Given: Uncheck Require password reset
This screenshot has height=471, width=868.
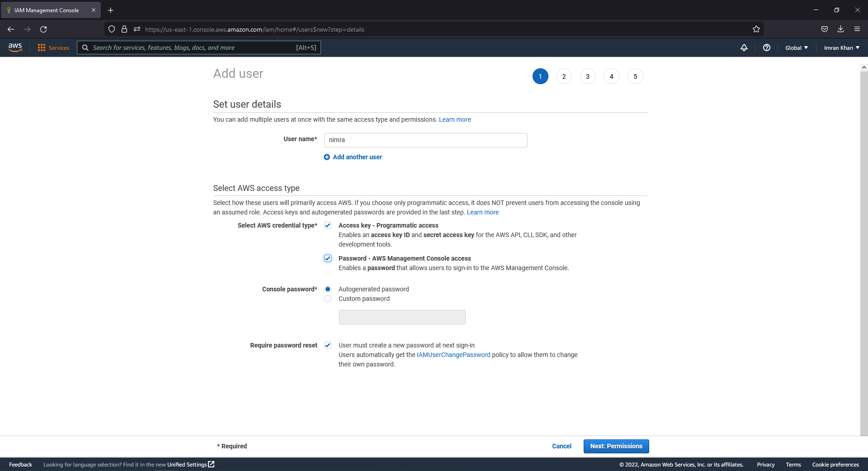Looking at the screenshot, I should coord(328,345).
